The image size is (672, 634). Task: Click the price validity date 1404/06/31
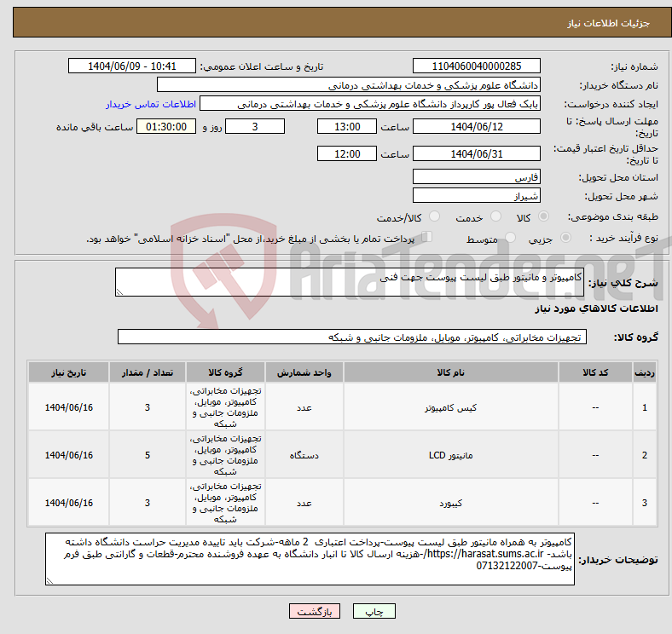coord(476,153)
